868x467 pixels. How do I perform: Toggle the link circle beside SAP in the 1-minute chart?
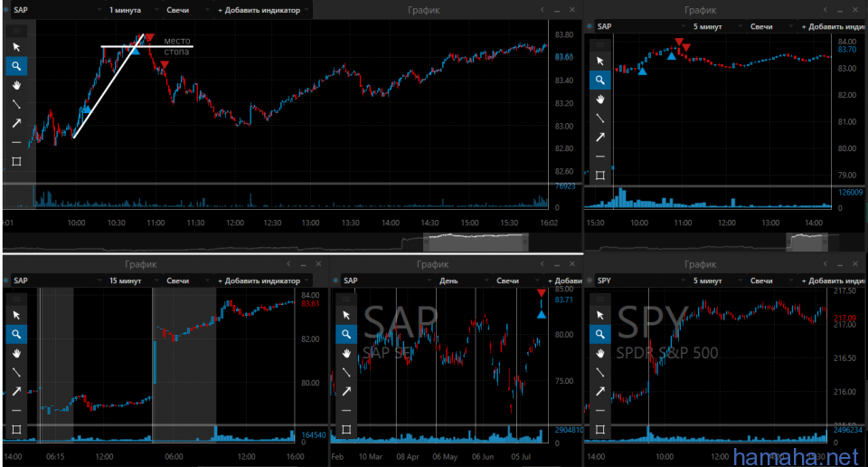tap(6, 10)
